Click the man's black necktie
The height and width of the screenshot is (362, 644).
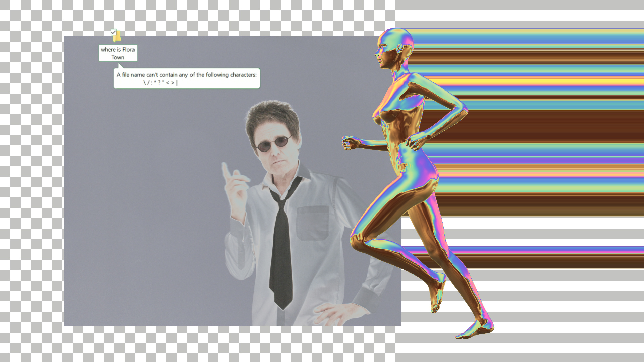[x=282, y=248]
